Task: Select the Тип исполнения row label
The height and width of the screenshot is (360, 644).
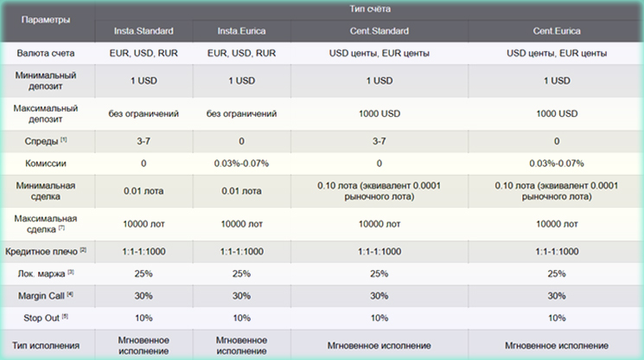Action: 46,345
